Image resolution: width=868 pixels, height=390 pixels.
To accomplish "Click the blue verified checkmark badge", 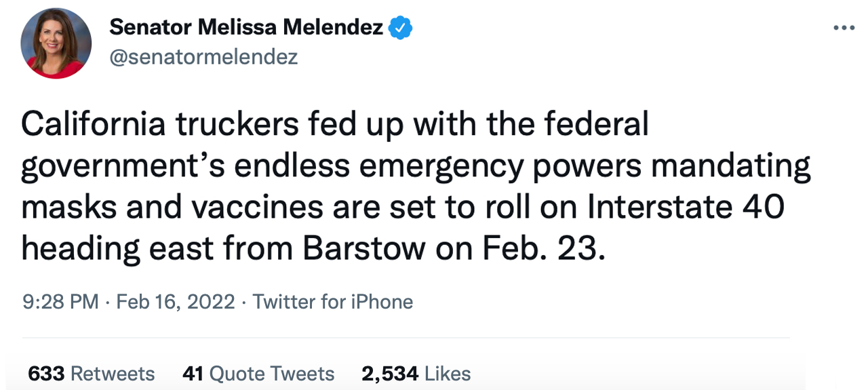I will tap(399, 28).
